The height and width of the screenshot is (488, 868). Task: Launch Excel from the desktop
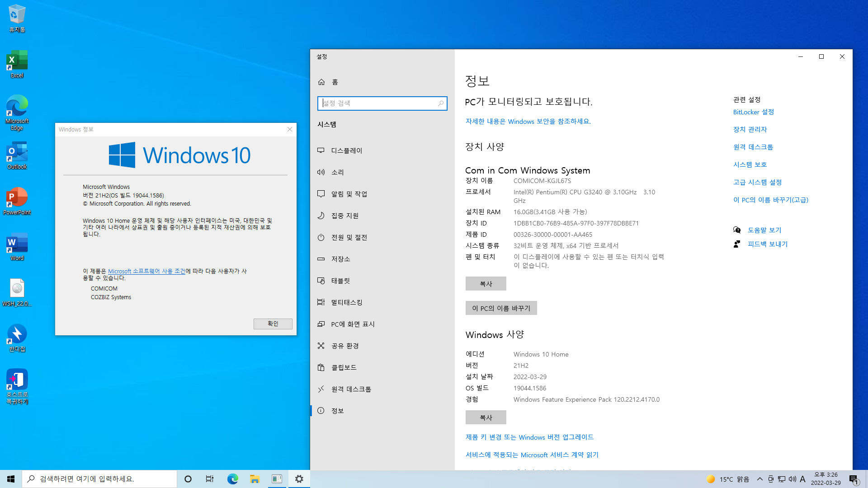[17, 64]
